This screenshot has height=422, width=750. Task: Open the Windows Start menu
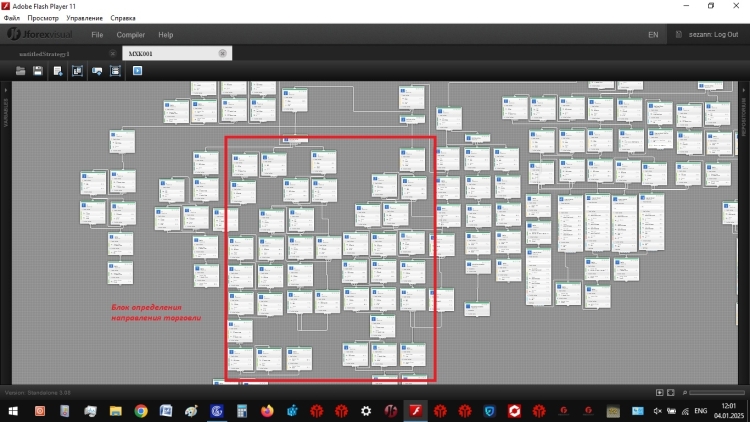[13, 411]
